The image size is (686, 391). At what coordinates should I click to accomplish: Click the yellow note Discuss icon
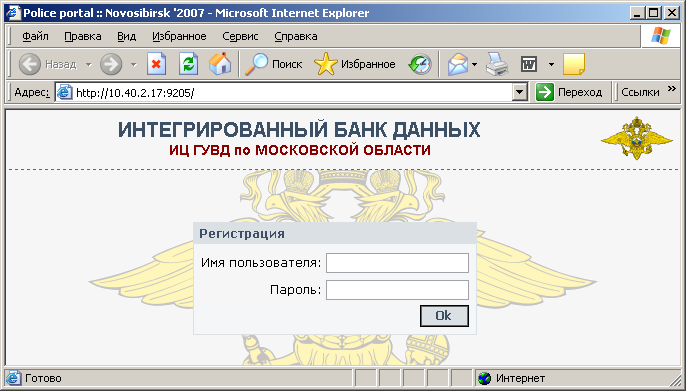click(574, 64)
